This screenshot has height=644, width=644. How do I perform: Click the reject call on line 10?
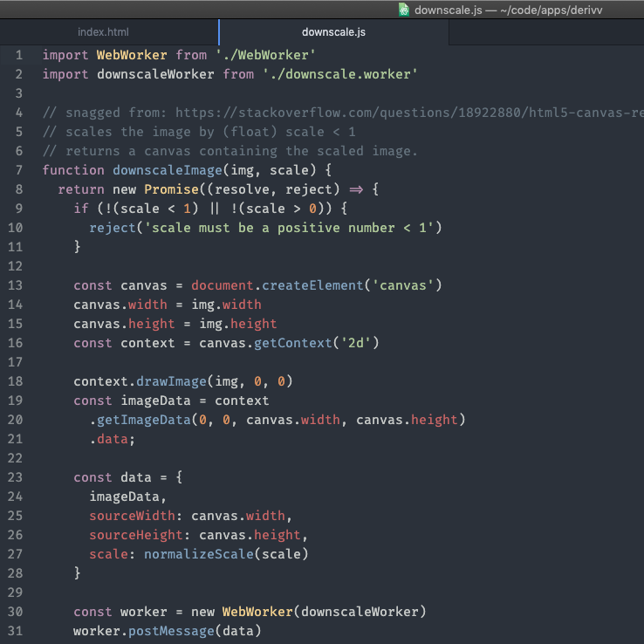click(x=113, y=228)
